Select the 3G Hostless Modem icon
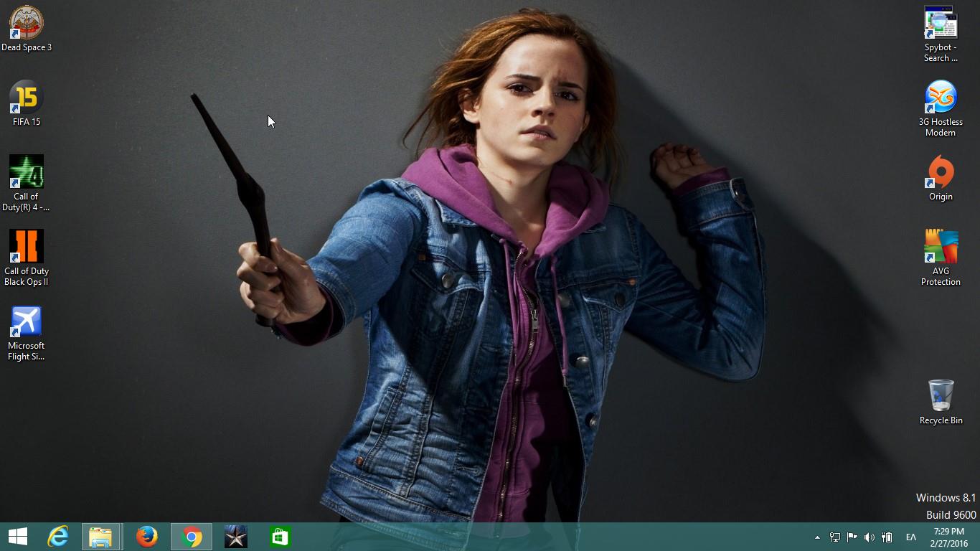Screen dimensions: 980x551 click(941, 109)
